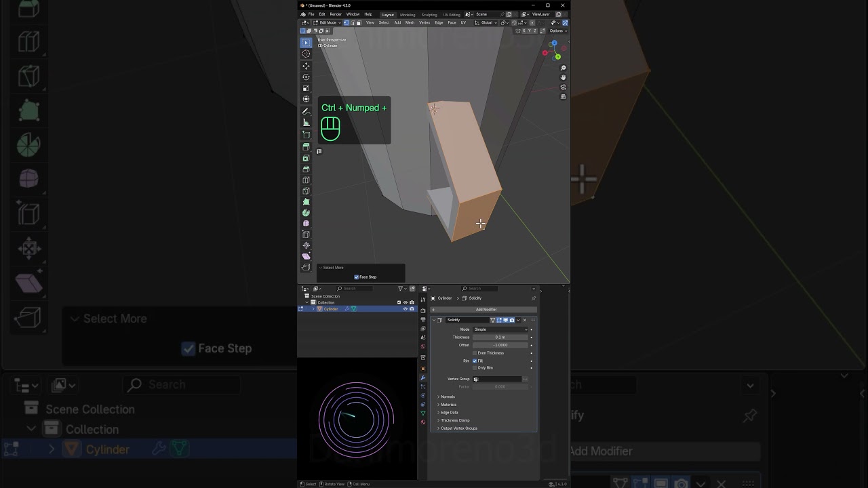Image resolution: width=868 pixels, height=488 pixels.
Task: Switch to the Modeling workspace tab
Action: pyautogui.click(x=408, y=15)
